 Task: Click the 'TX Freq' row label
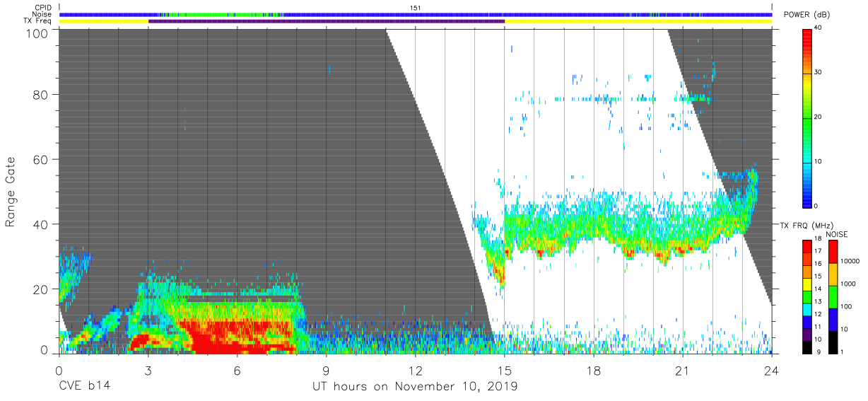(37, 21)
